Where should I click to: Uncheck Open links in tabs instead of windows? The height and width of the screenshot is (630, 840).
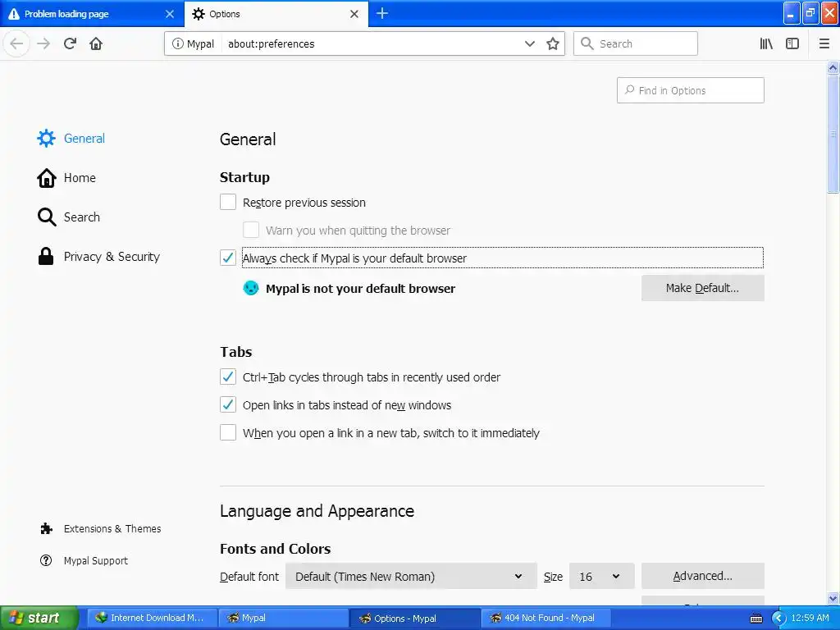coord(228,404)
